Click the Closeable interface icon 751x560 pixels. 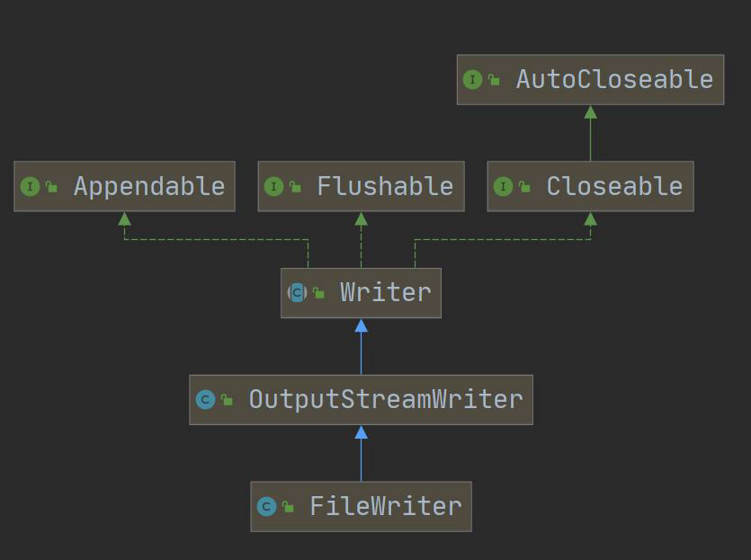tap(503, 186)
